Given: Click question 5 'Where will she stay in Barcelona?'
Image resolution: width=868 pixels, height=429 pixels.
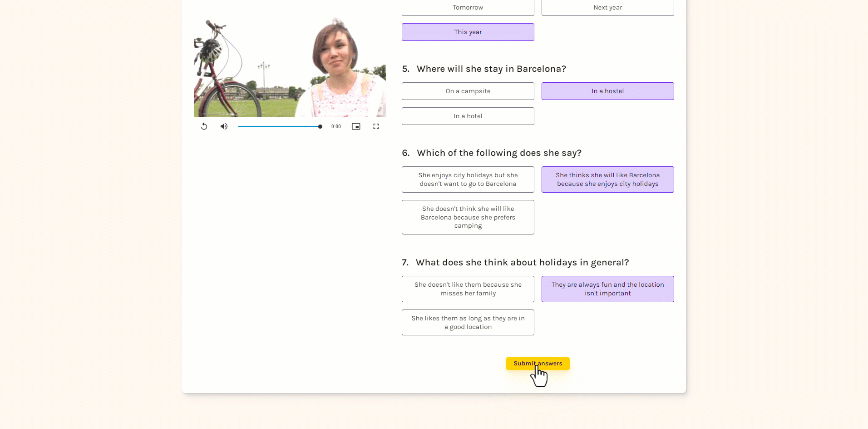Looking at the screenshot, I should click(x=491, y=69).
